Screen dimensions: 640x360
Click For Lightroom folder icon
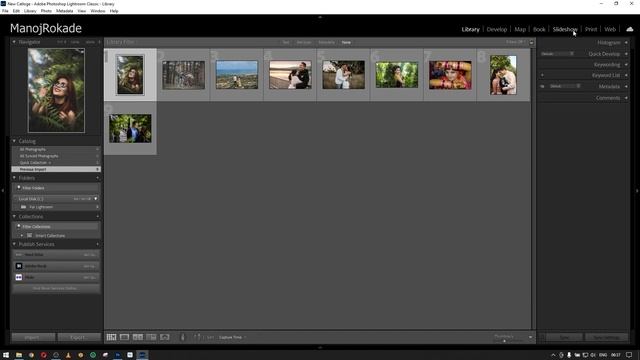[23, 207]
